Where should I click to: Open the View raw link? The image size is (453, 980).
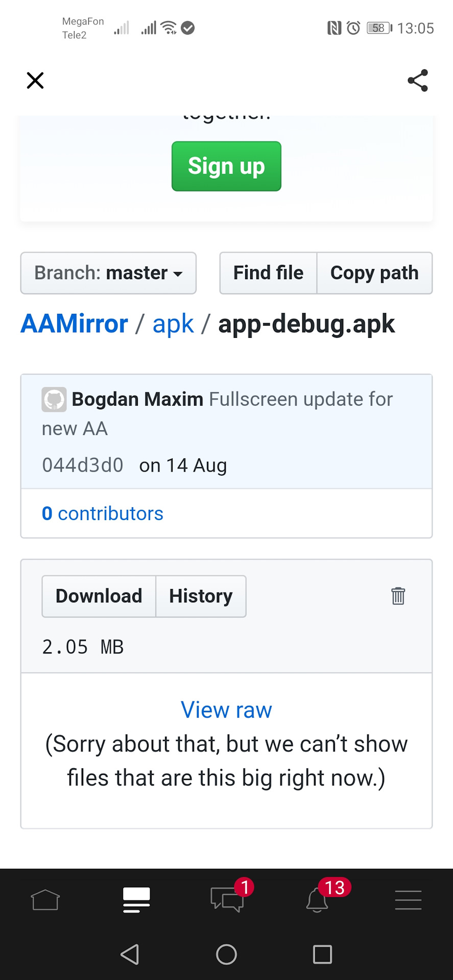pyautogui.click(x=226, y=710)
